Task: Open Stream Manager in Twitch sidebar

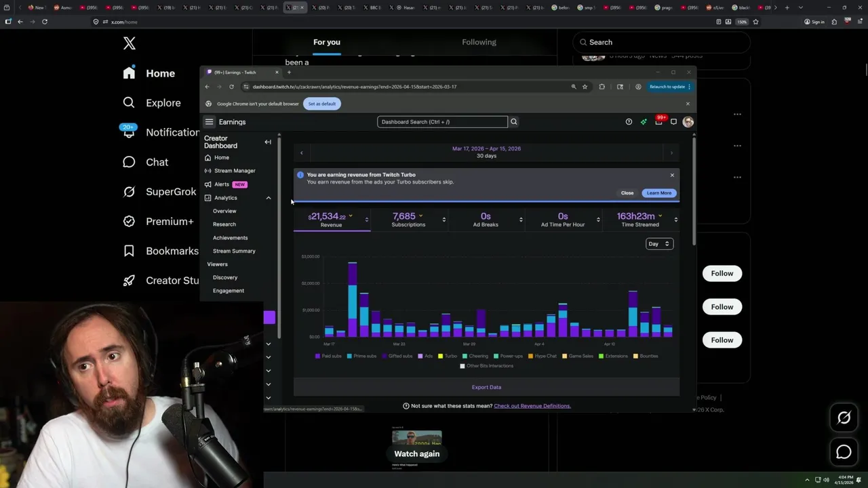Action: coord(230,171)
